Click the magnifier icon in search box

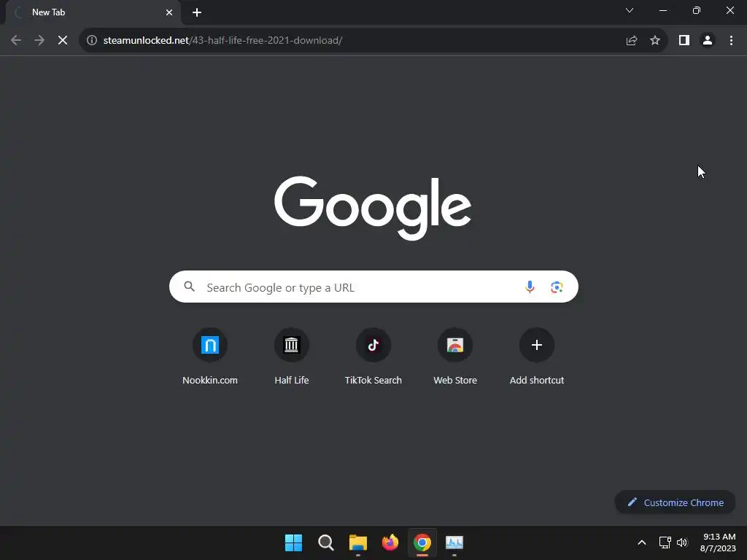(x=190, y=287)
